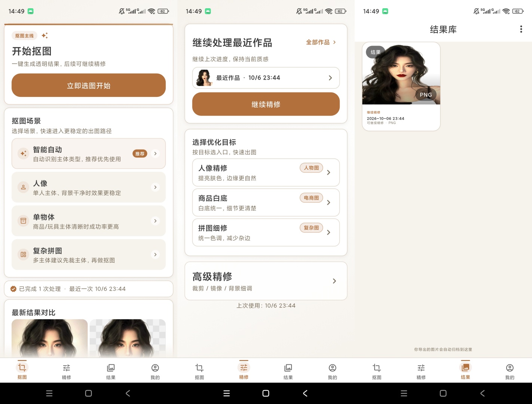Tap the transparent-background thumbnail under 最新结果对比
The height and width of the screenshot is (404, 532).
coord(128,338)
